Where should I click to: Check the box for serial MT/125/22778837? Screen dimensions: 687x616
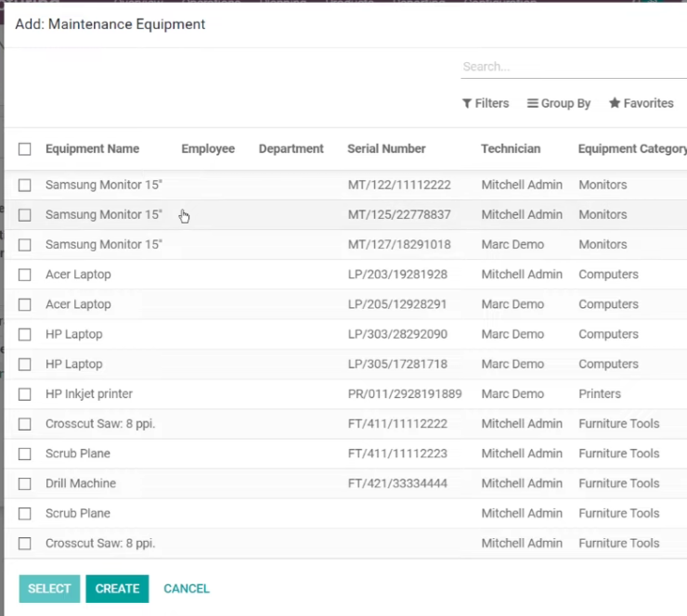point(24,214)
